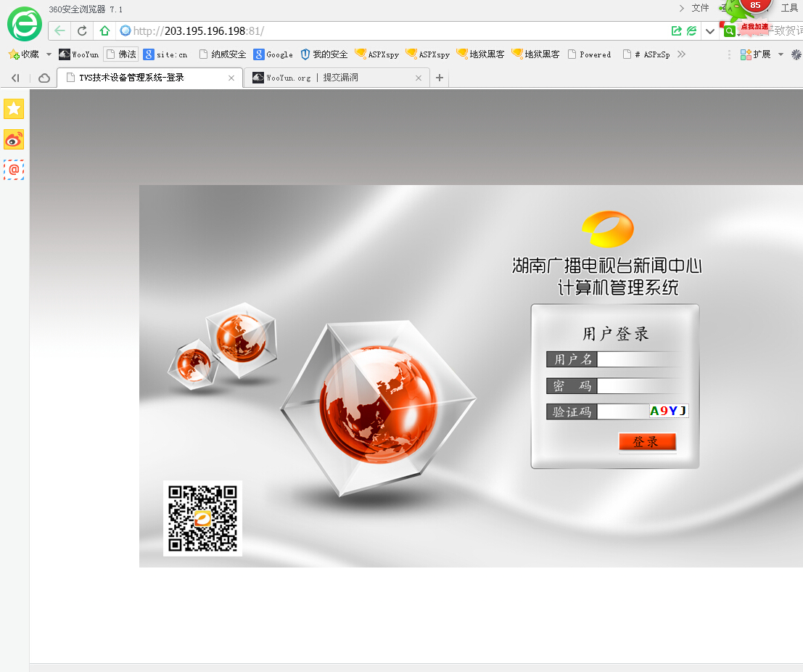The width and height of the screenshot is (803, 672).
Task: Show more bookmarks with double chevron
Action: 681,54
